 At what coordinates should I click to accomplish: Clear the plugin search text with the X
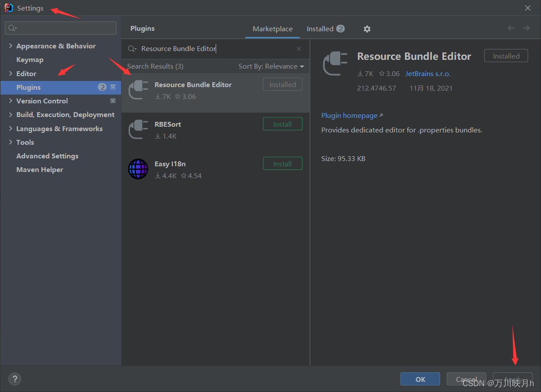299,49
